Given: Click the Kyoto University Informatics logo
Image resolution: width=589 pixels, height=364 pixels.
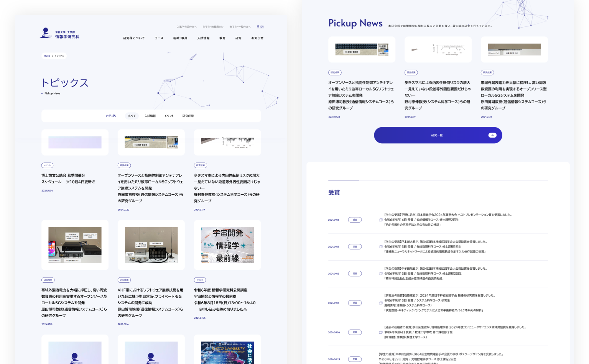Looking at the screenshot, I should (59, 34).
